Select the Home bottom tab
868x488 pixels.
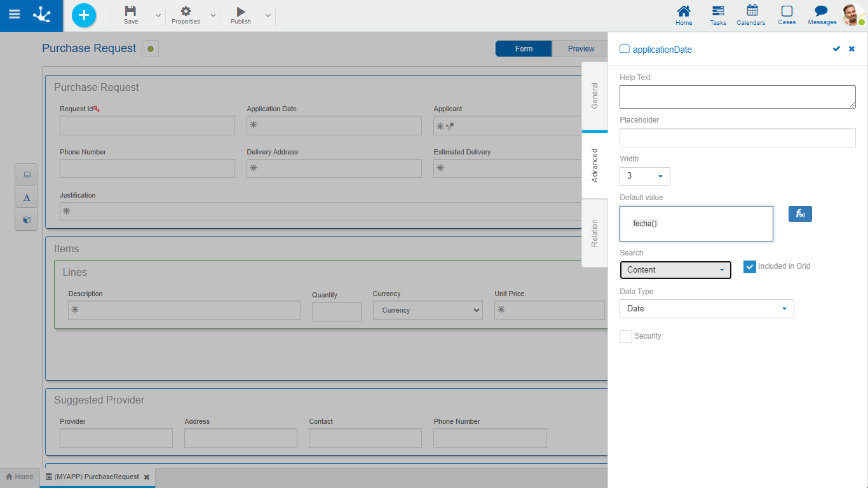click(x=19, y=477)
